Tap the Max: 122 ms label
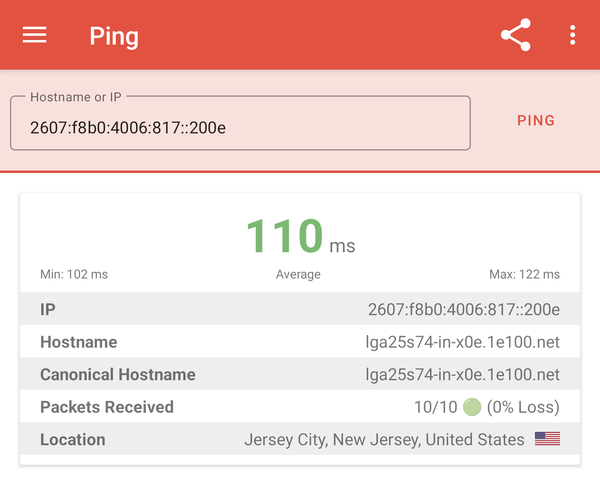 (525, 275)
